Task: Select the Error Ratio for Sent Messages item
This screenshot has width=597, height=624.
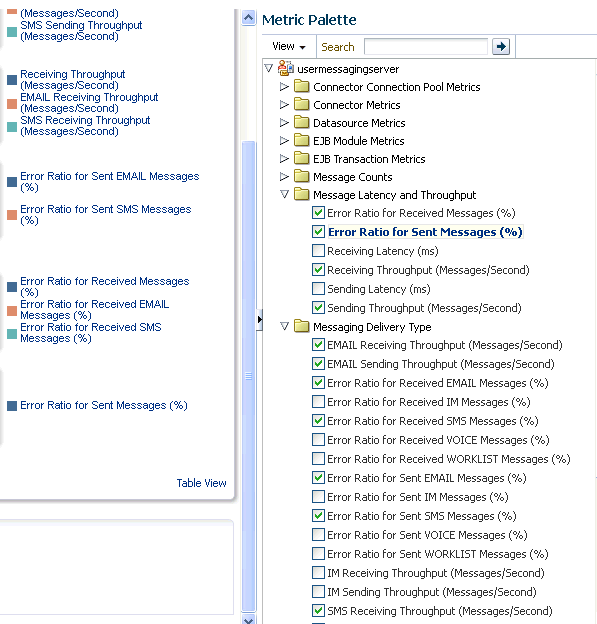Action: (425, 232)
